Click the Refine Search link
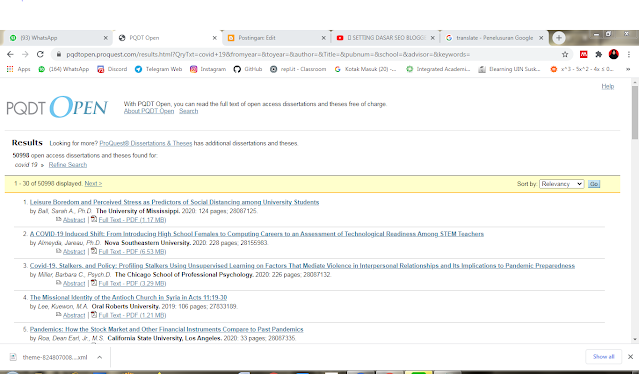639x374 pixels. pyautogui.click(x=68, y=165)
